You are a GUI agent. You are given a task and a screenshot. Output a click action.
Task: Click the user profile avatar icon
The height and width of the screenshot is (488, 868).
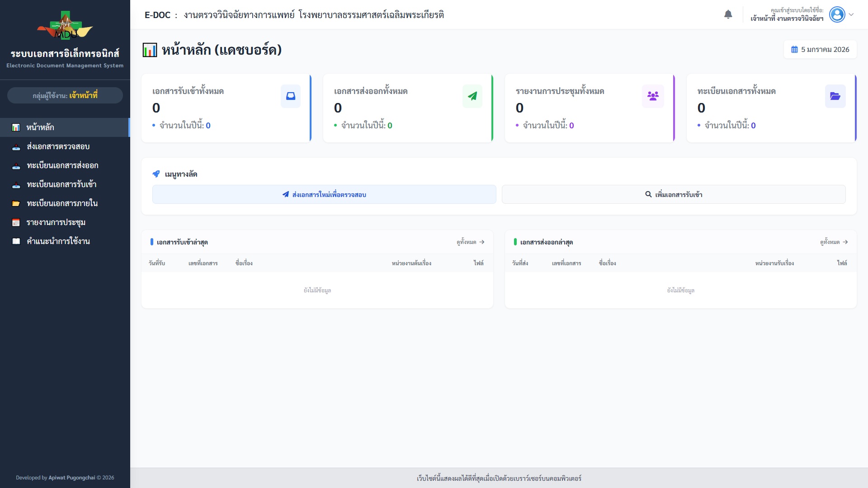[x=837, y=14]
